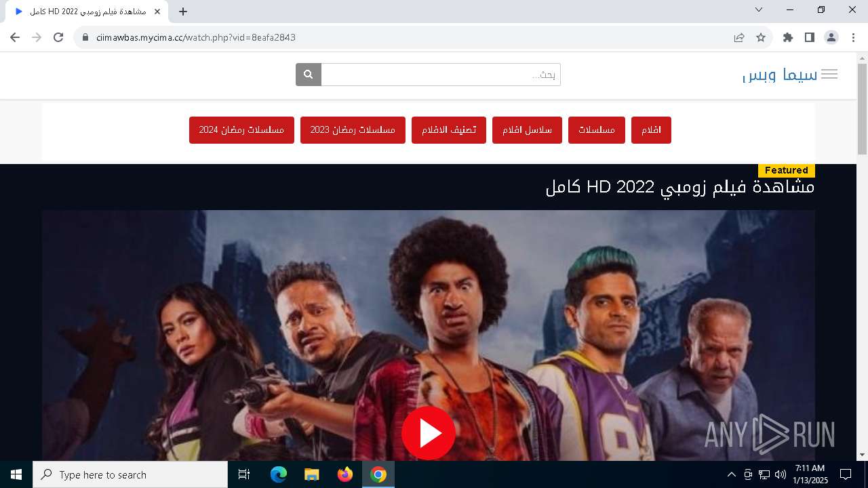This screenshot has width=868, height=488.
Task: Open the مسلسلات category button
Action: point(597,130)
